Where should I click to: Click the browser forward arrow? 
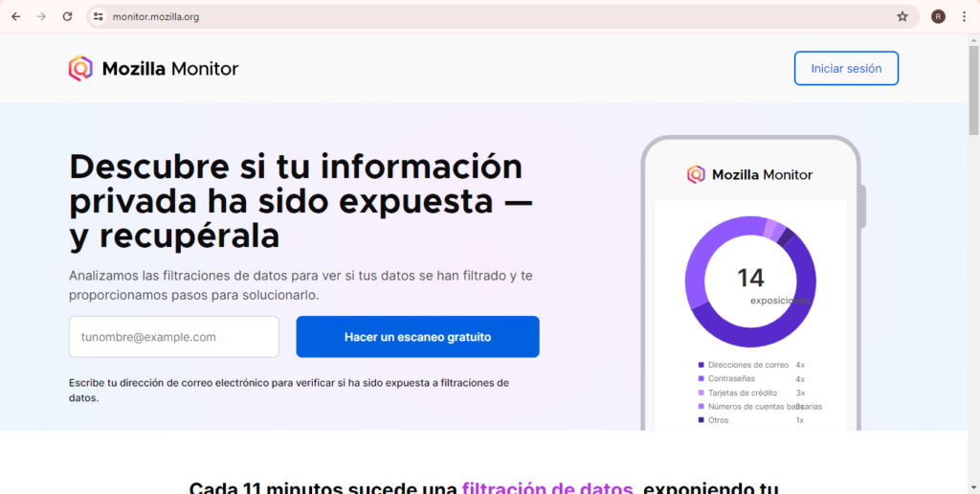tap(41, 17)
